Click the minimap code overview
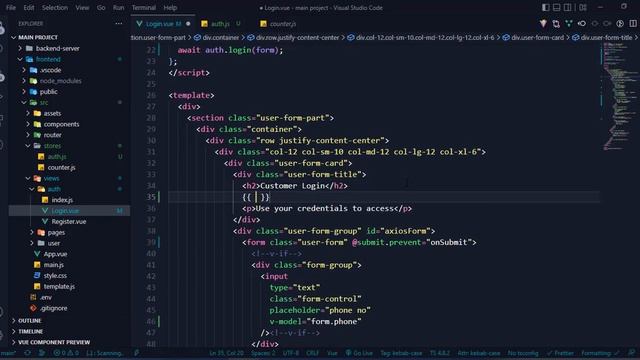The height and width of the screenshot is (360, 640). (619, 96)
